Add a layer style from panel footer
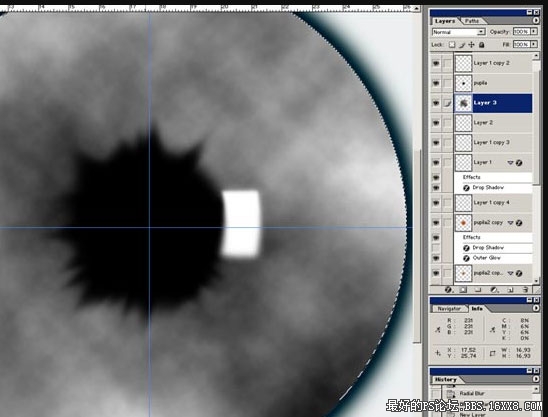Image resolution: width=548 pixels, height=417 pixels. coord(449,290)
